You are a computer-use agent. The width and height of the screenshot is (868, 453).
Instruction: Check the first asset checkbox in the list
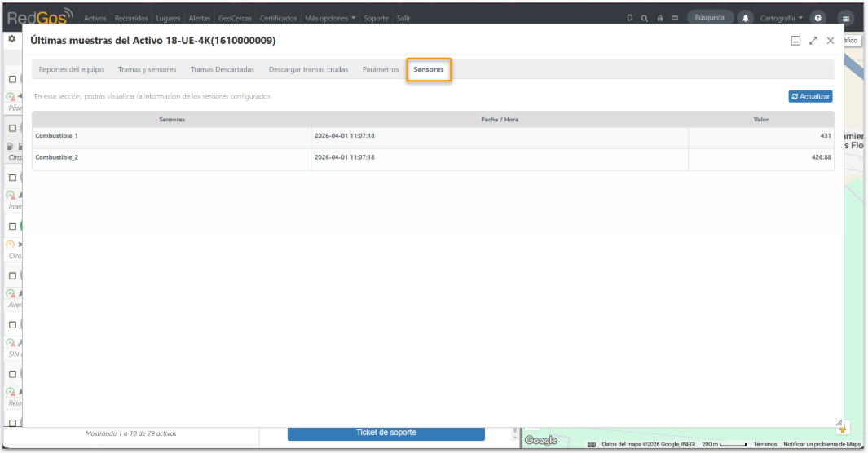pos(12,79)
